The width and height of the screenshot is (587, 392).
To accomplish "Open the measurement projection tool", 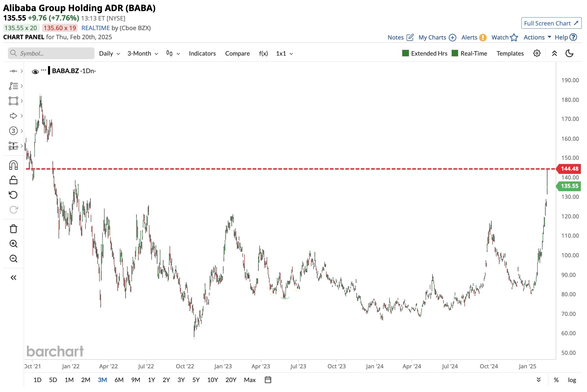I will coord(13,146).
